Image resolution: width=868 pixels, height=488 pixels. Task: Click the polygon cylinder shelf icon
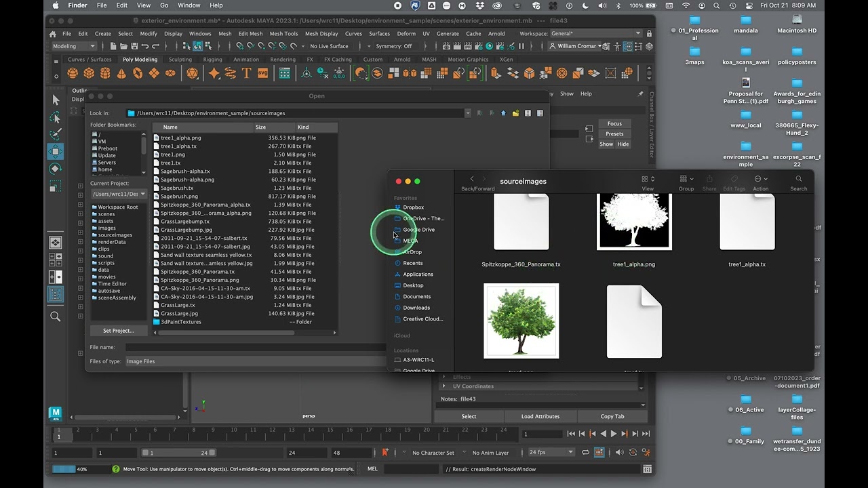(105, 73)
